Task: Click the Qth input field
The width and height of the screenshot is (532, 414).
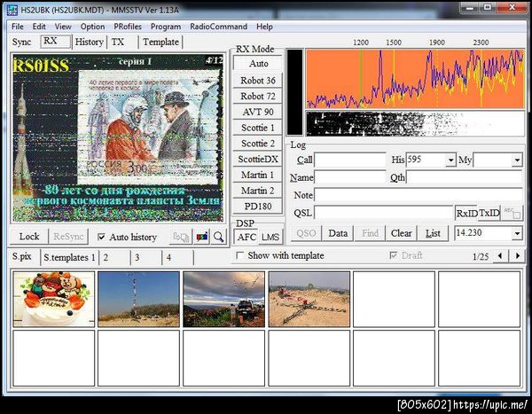Action: [x=464, y=177]
